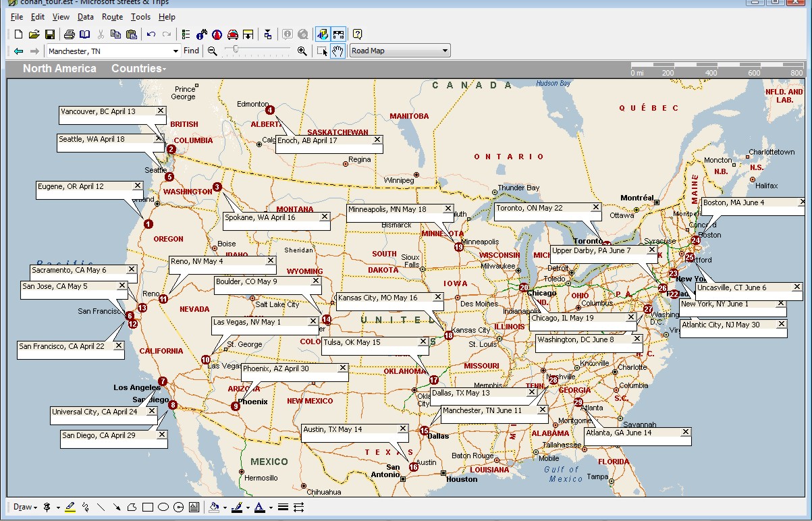This screenshot has height=521, width=812.
Task: Cut selection with the scissors icon
Action: [x=101, y=34]
